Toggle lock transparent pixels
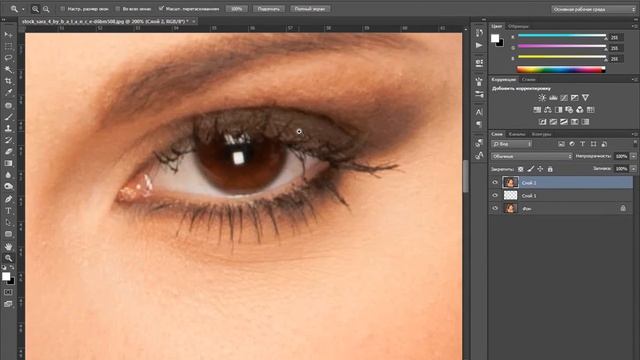The image size is (640, 360). tap(520, 169)
